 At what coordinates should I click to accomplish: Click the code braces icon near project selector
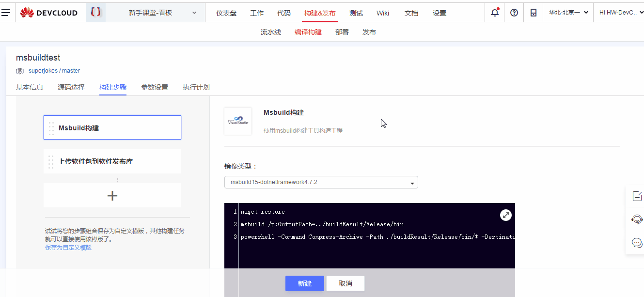[95, 12]
